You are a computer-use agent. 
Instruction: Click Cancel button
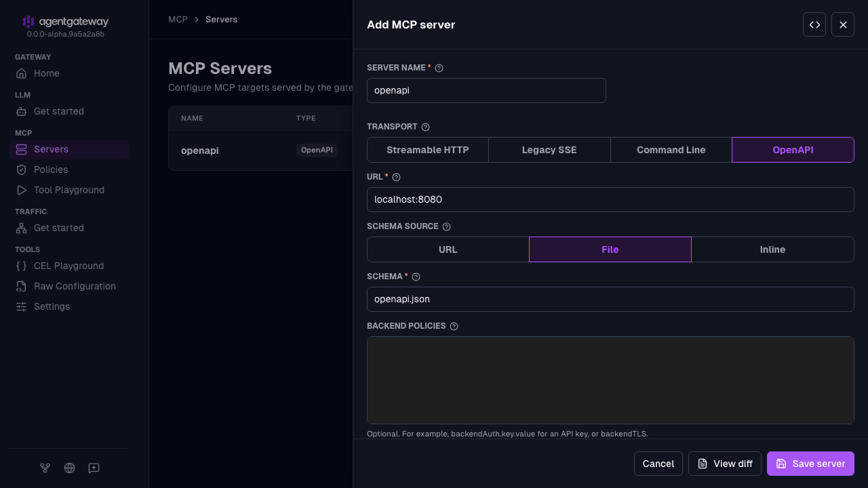click(658, 464)
